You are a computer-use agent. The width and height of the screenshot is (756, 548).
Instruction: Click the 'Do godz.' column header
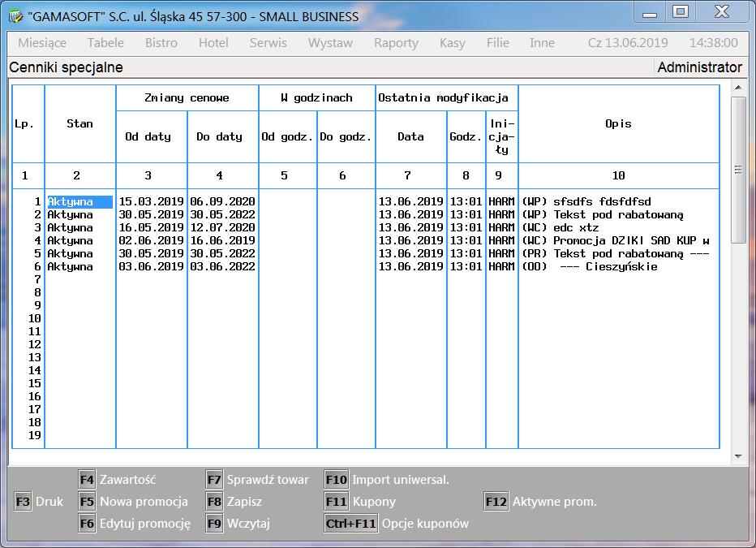[346, 137]
